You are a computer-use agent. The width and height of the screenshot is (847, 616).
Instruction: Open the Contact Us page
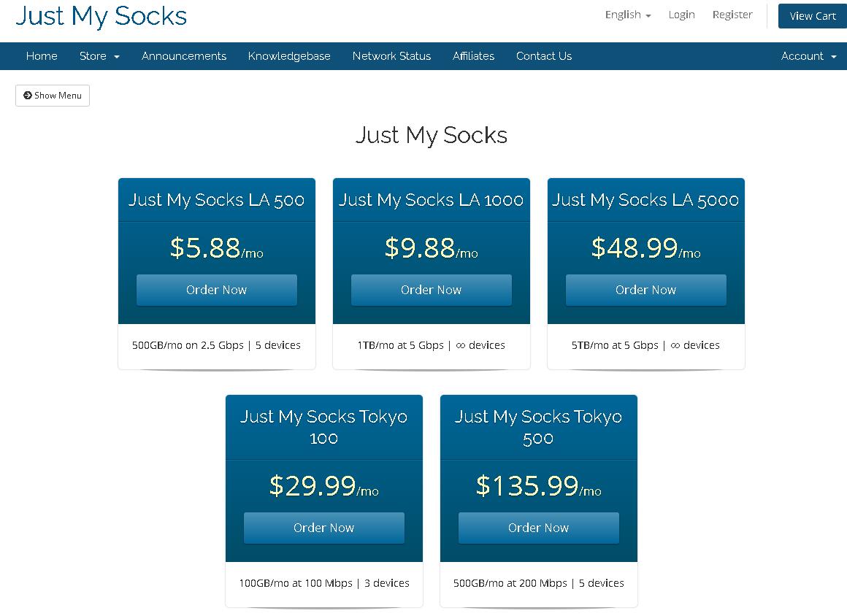[x=543, y=56]
